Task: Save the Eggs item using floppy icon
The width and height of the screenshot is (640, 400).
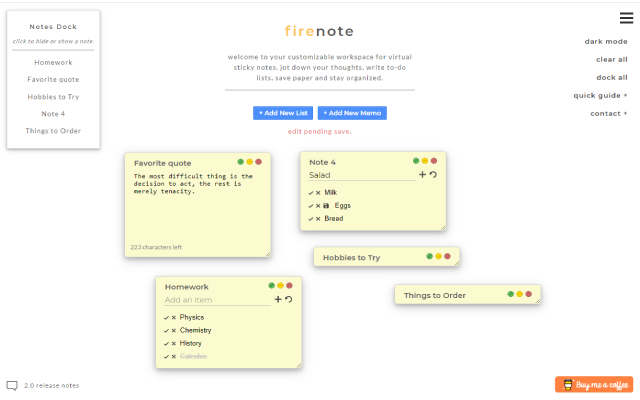Action: (326, 206)
